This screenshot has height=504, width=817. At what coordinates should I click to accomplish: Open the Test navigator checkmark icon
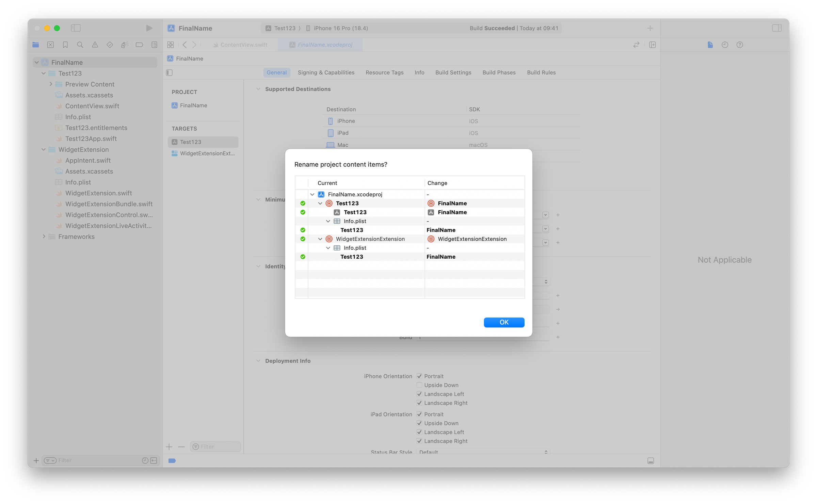point(110,45)
